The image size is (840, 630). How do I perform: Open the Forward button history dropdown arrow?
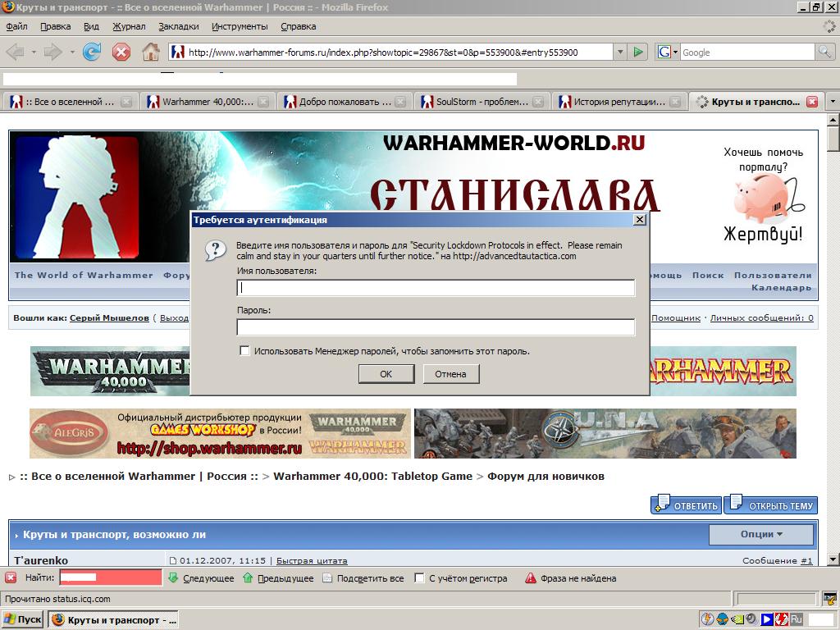click(x=72, y=52)
